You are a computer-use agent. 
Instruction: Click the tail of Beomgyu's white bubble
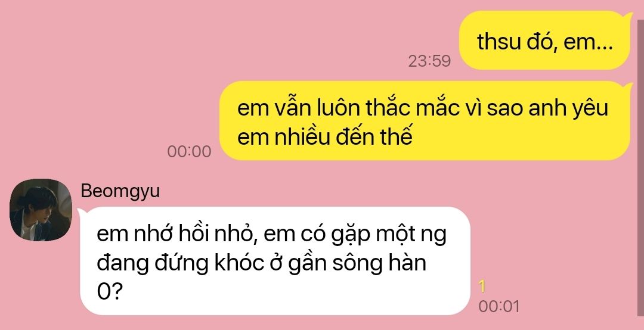[x=82, y=212]
